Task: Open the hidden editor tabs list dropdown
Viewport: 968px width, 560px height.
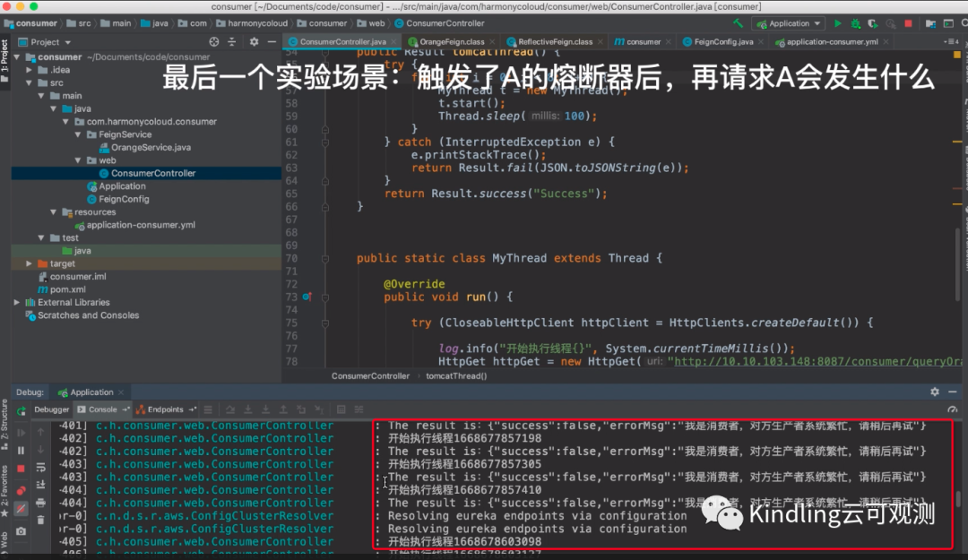Action: point(951,42)
